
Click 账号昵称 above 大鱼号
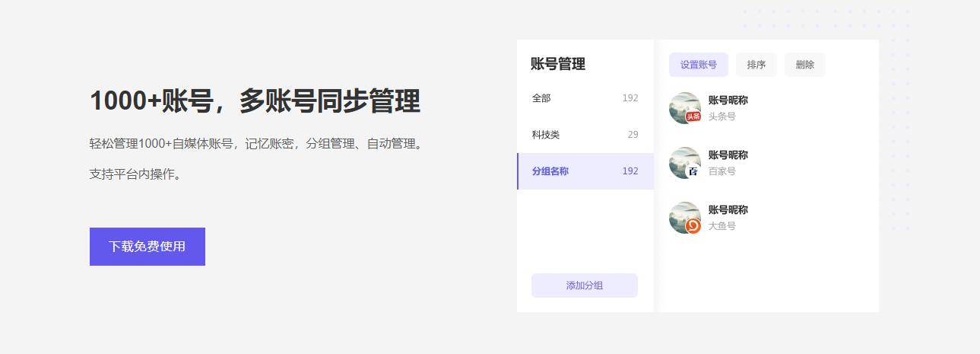point(728,209)
